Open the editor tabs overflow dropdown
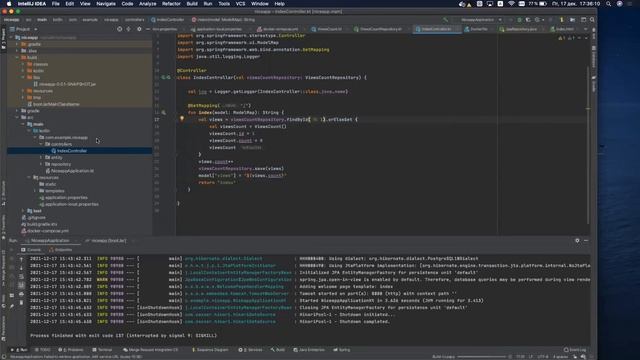This screenshot has height=360, width=640. click(x=586, y=29)
